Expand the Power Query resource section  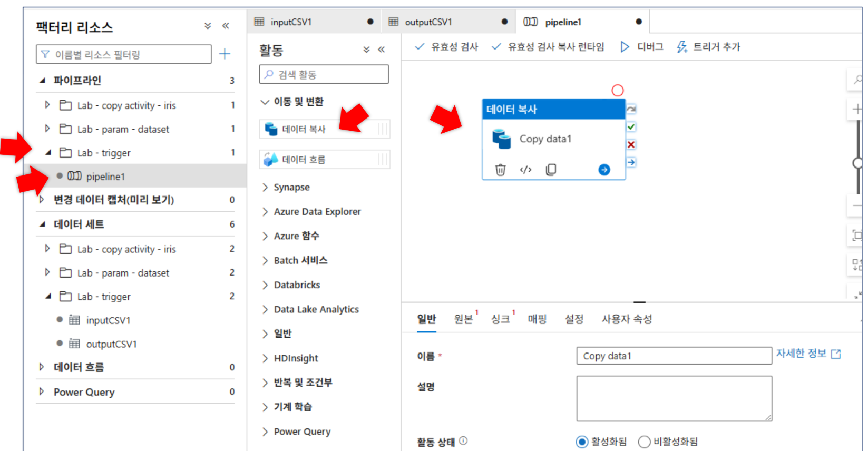pos(42,391)
